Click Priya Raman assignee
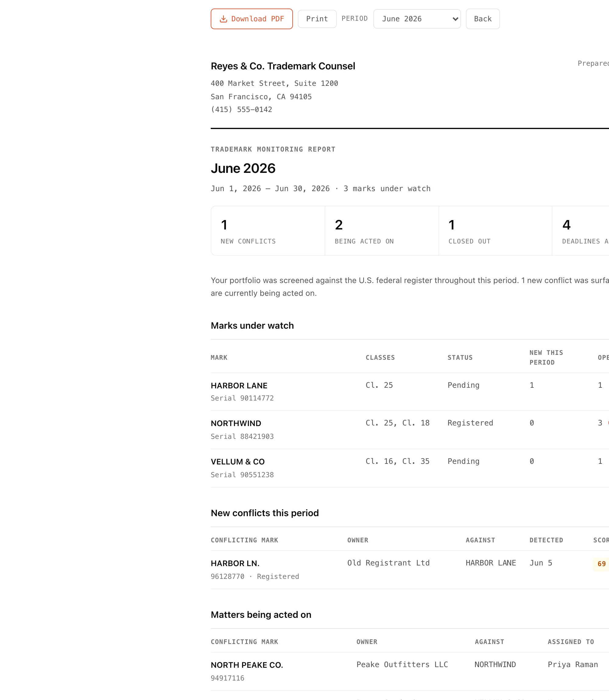The width and height of the screenshot is (609, 700). [573, 665]
